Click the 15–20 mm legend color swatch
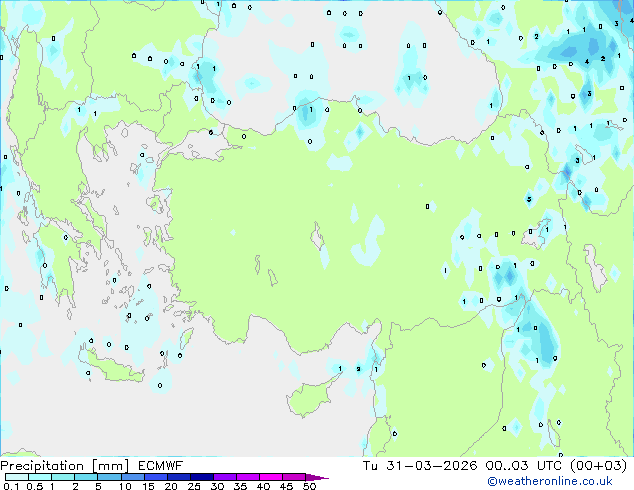This screenshot has width=634, height=490. click(155, 477)
